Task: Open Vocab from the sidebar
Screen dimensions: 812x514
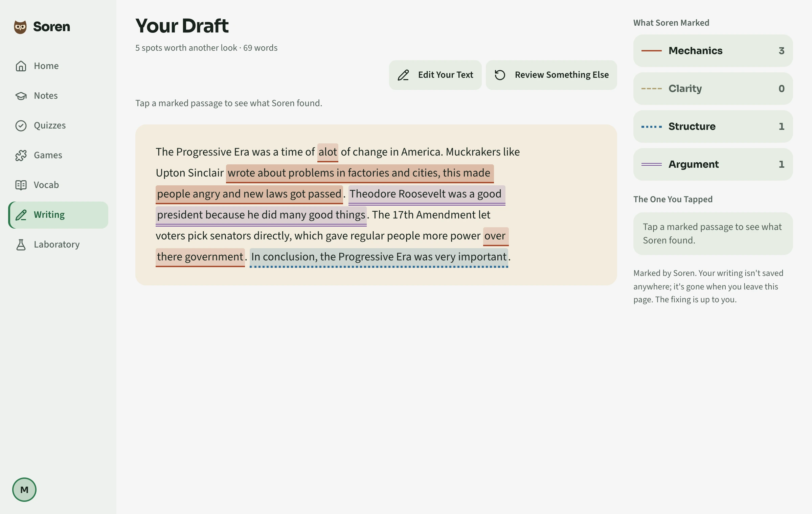Action: pyautogui.click(x=58, y=185)
